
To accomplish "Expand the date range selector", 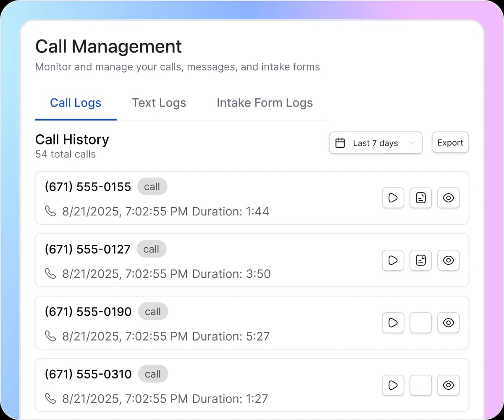I will tap(375, 143).
